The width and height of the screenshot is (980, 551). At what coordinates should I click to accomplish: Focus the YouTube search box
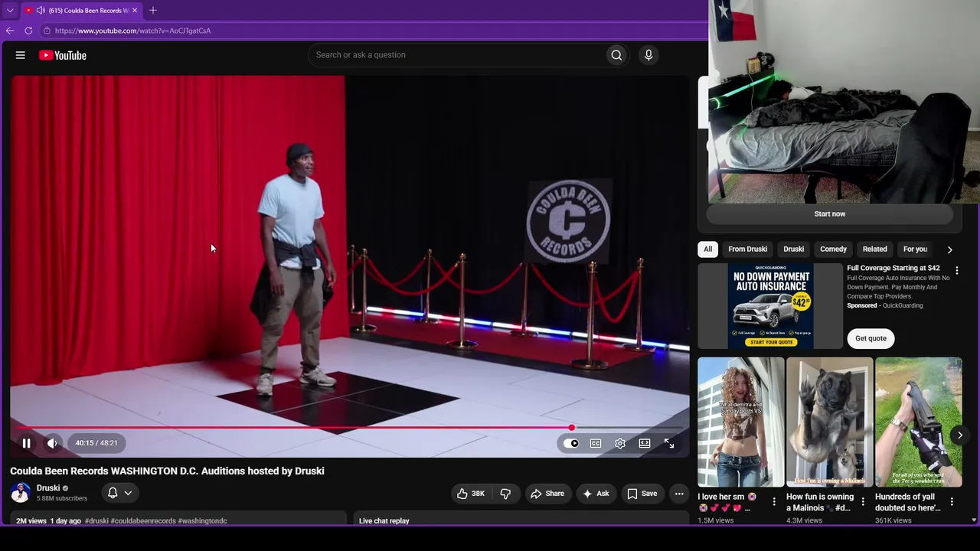point(456,55)
